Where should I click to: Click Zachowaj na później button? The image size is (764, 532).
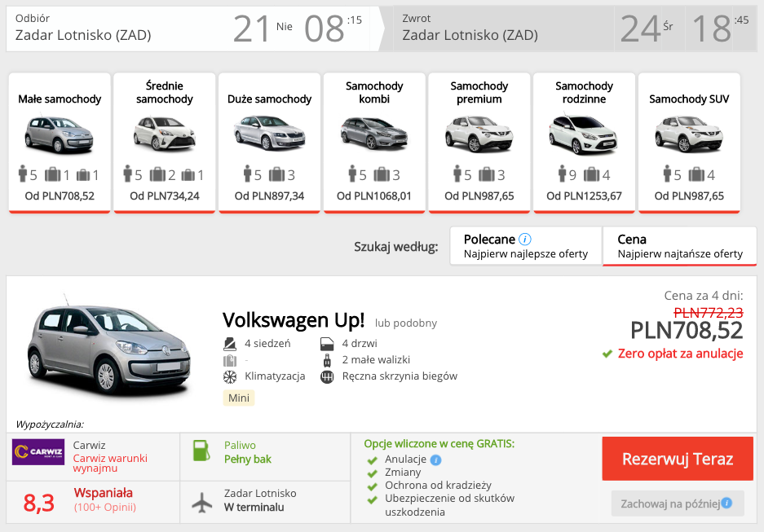click(x=678, y=503)
